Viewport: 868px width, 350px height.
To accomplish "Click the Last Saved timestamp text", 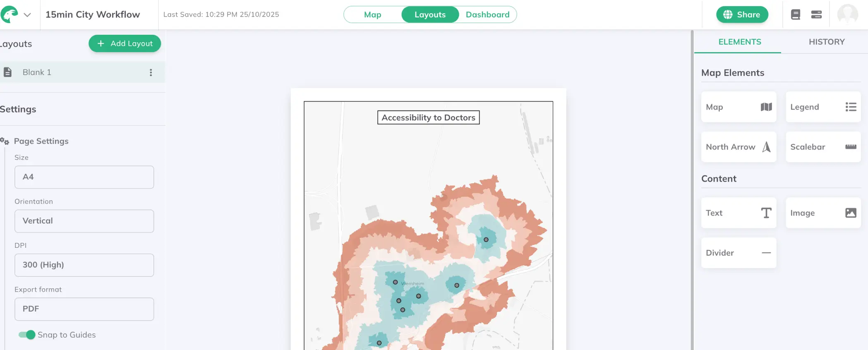I will (221, 14).
